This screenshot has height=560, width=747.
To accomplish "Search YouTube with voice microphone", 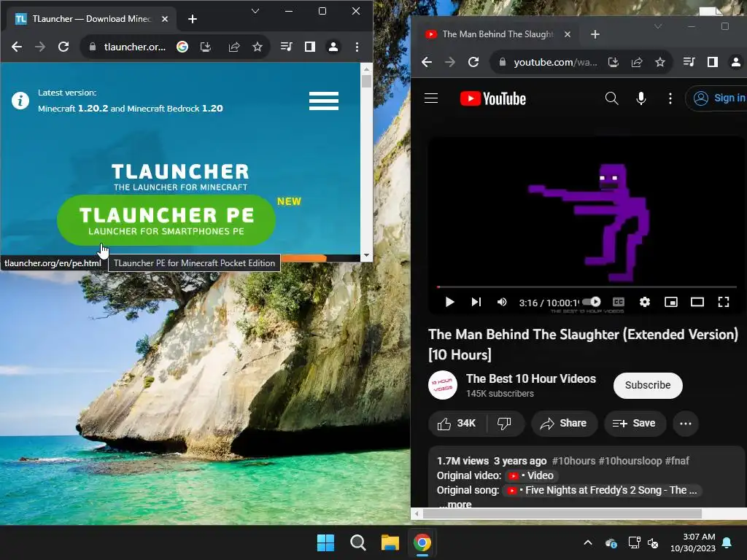I will [x=641, y=98].
